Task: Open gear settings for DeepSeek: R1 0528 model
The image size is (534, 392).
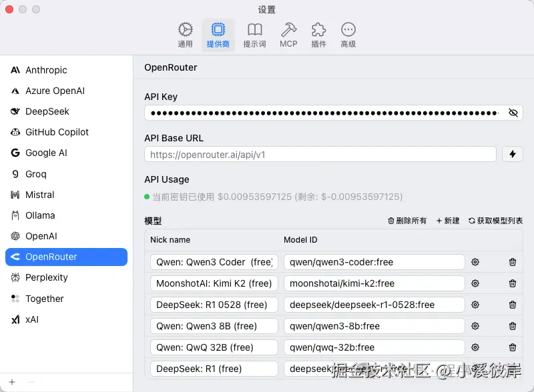Action: pyautogui.click(x=475, y=305)
